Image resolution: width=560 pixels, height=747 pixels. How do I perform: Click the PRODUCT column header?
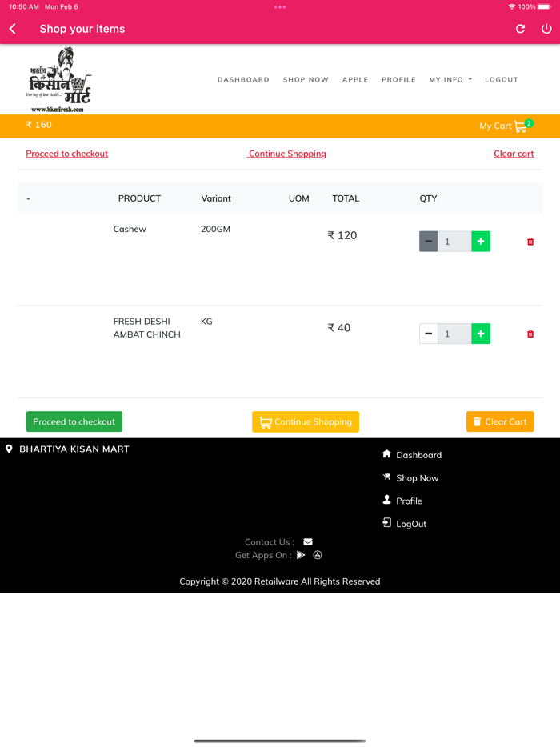[139, 198]
